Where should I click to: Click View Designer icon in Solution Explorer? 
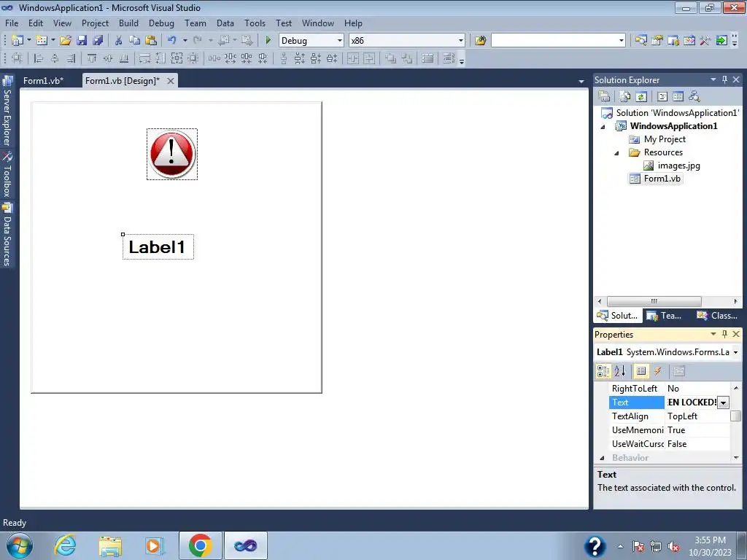click(678, 97)
